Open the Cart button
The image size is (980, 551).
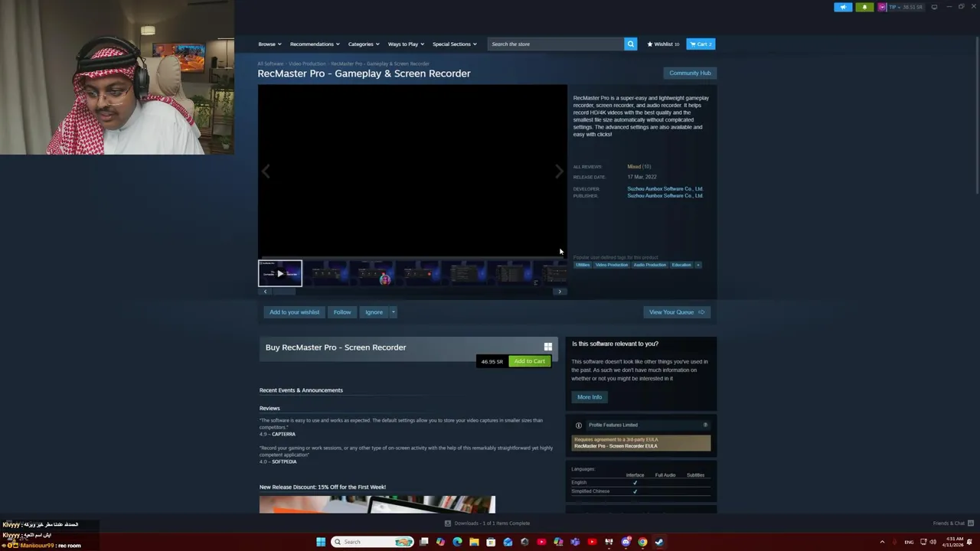(701, 44)
